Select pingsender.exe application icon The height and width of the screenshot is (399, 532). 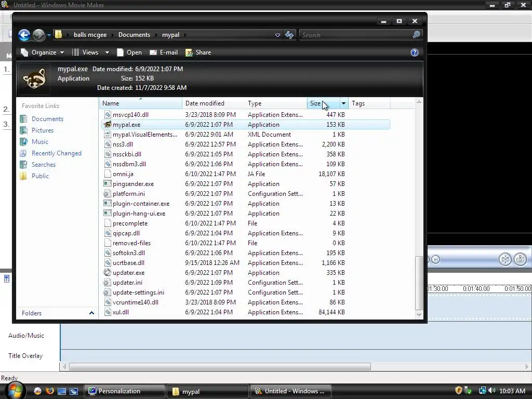click(108, 184)
